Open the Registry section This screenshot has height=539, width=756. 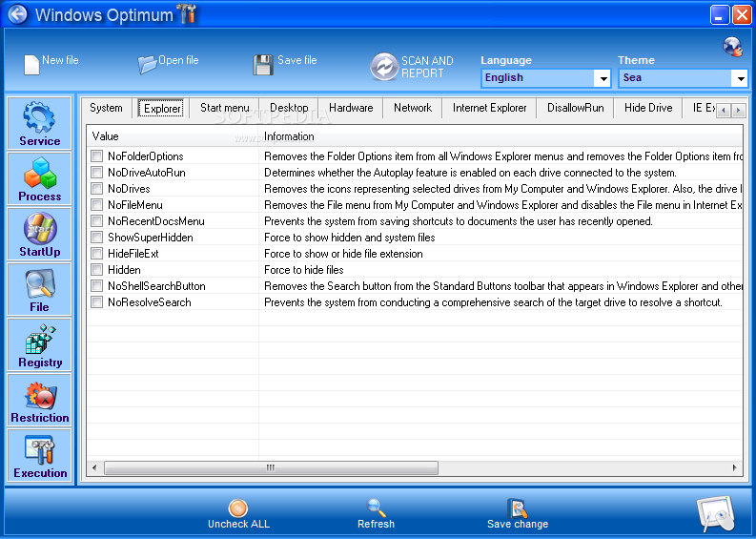tap(39, 345)
